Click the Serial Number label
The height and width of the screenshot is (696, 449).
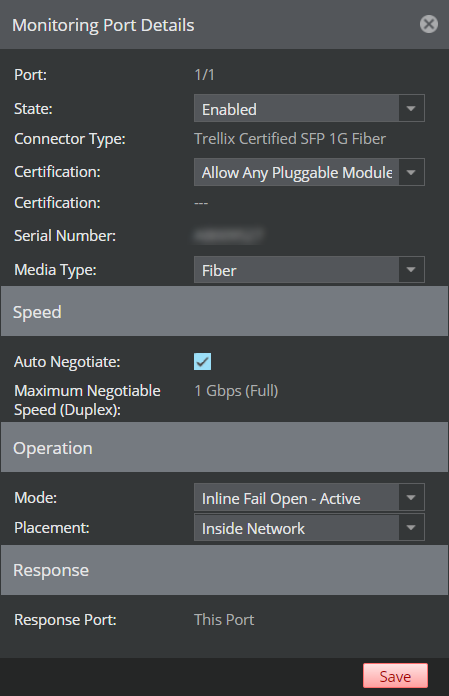[65, 236]
